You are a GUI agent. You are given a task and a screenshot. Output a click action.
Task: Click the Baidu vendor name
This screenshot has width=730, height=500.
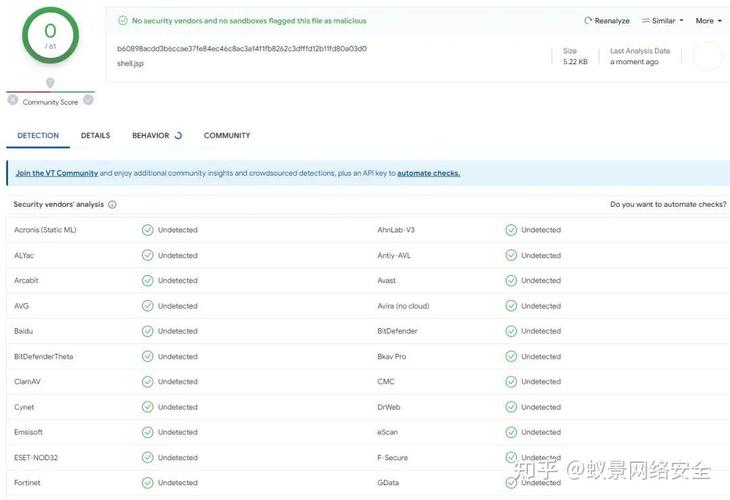[x=23, y=331]
